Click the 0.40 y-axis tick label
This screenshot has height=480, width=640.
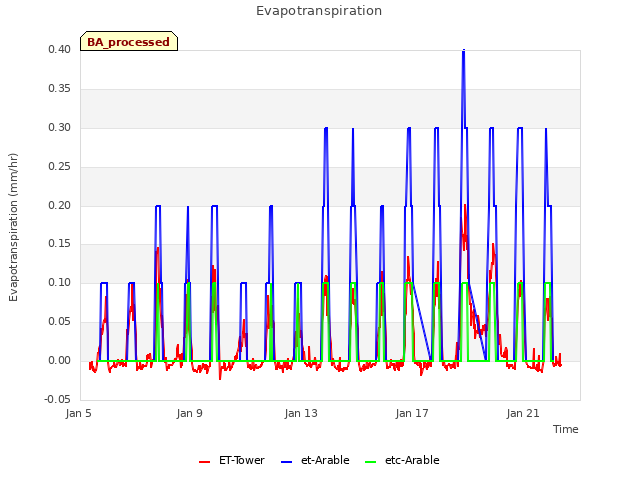[60, 49]
